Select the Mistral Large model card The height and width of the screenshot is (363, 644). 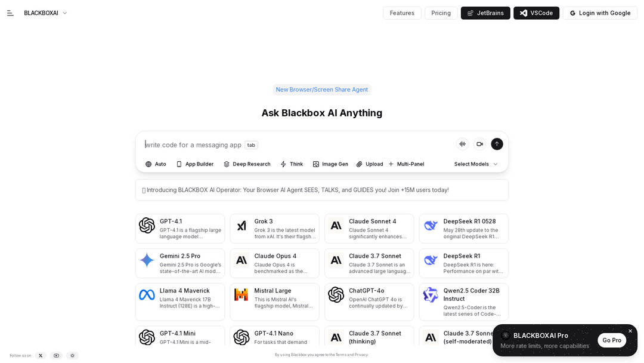274,302
